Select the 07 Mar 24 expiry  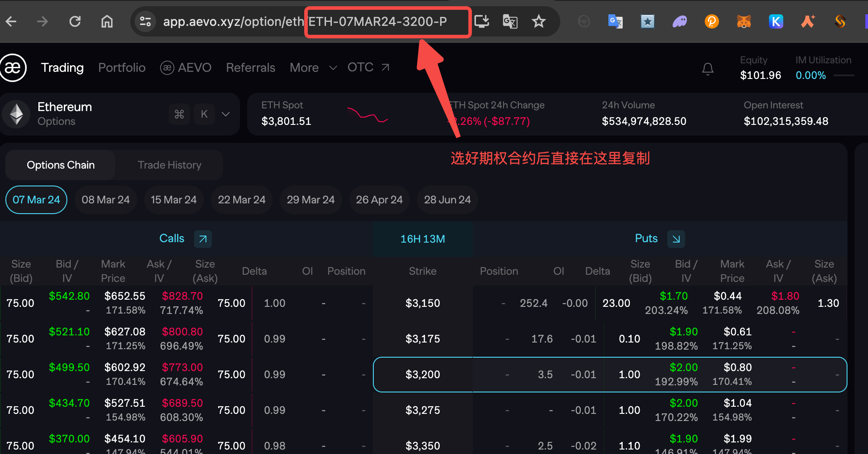tap(36, 200)
